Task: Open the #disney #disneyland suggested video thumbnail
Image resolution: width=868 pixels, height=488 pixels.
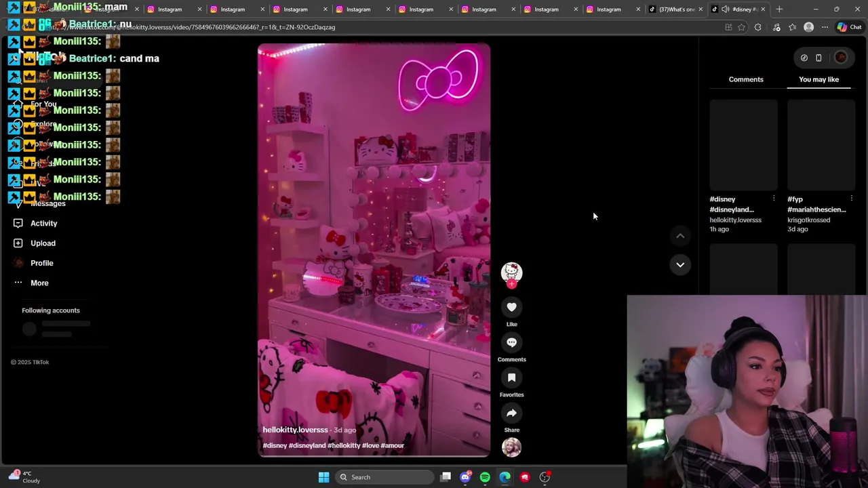Action: coord(743,145)
